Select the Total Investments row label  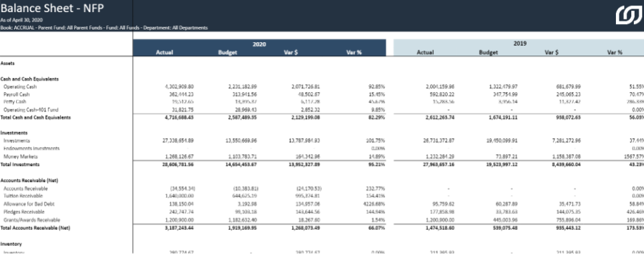click(20, 164)
